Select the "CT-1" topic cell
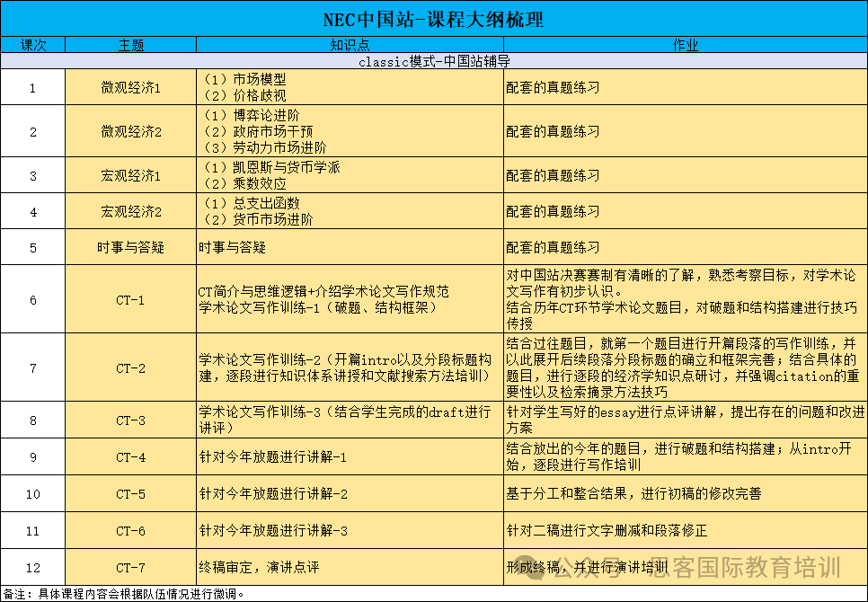868x602 pixels. tap(130, 299)
